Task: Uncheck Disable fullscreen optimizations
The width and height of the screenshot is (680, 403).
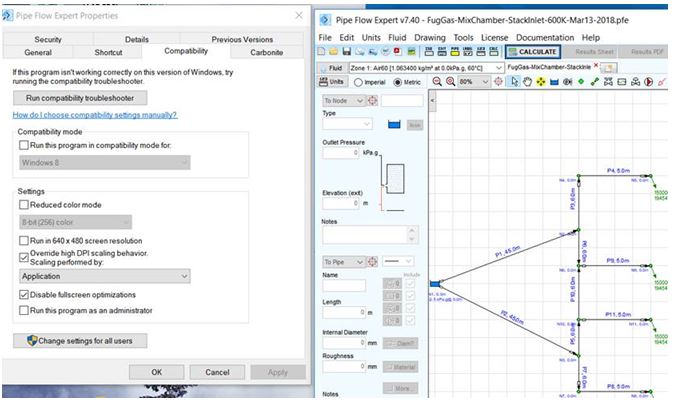Action: pos(24,295)
